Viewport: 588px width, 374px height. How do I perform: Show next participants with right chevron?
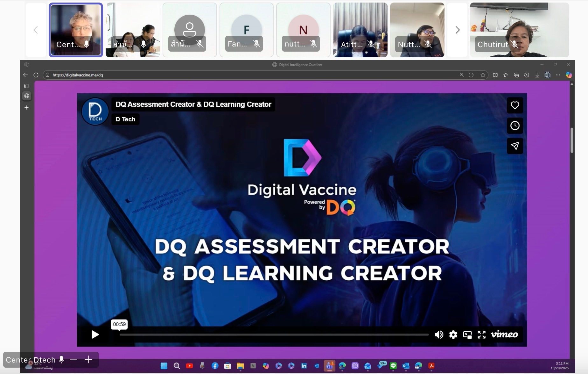458,30
